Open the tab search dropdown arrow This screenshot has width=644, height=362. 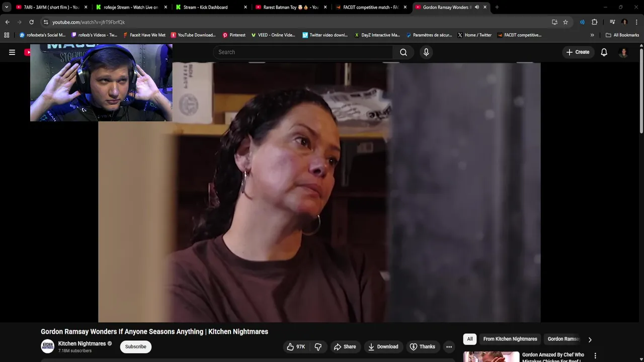(x=7, y=7)
